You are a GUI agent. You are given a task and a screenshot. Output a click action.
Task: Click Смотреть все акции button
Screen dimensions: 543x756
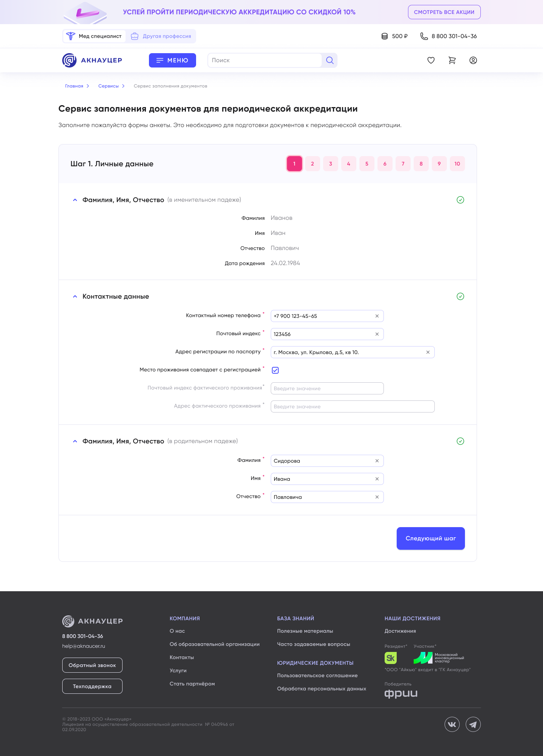444,12
